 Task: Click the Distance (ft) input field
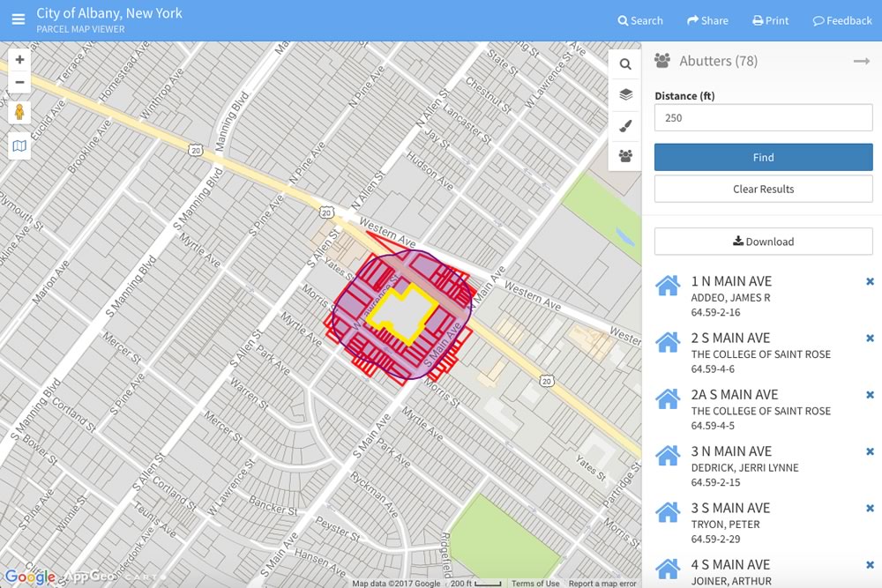click(x=763, y=118)
